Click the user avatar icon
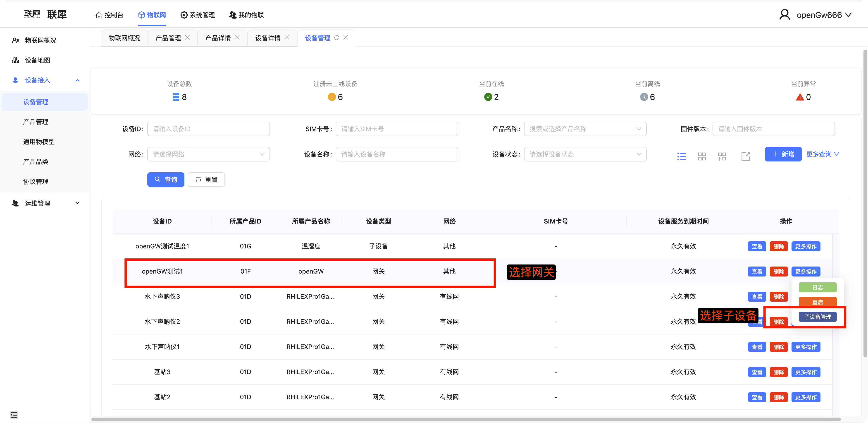Viewport: 868px width, 423px height. pyautogui.click(x=785, y=15)
